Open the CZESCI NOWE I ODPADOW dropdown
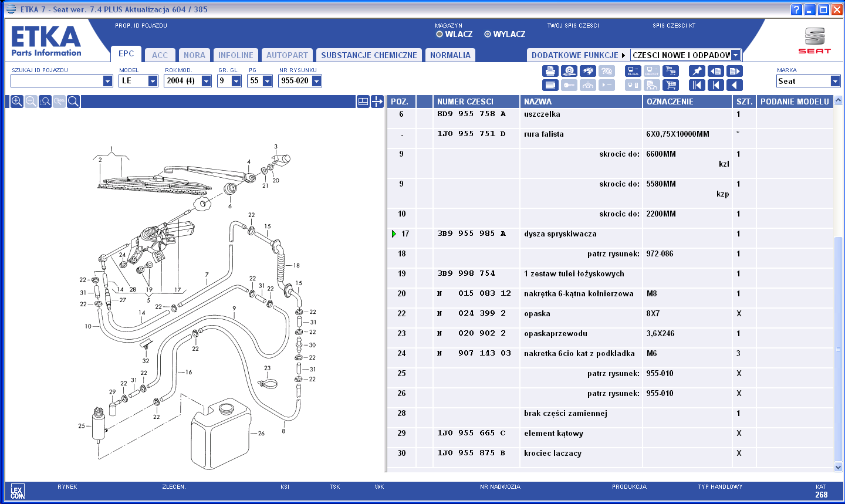This screenshot has width=845, height=504. click(736, 55)
